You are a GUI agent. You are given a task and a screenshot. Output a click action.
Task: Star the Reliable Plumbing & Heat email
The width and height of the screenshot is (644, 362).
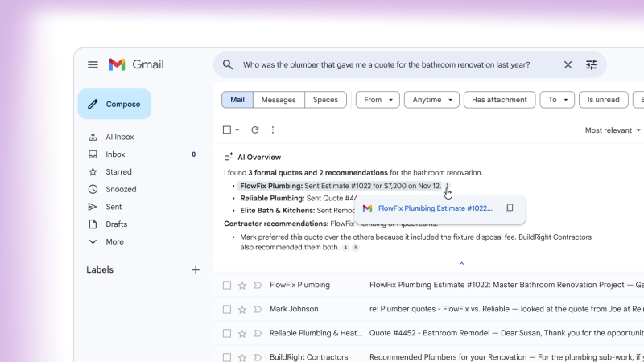pos(242,334)
